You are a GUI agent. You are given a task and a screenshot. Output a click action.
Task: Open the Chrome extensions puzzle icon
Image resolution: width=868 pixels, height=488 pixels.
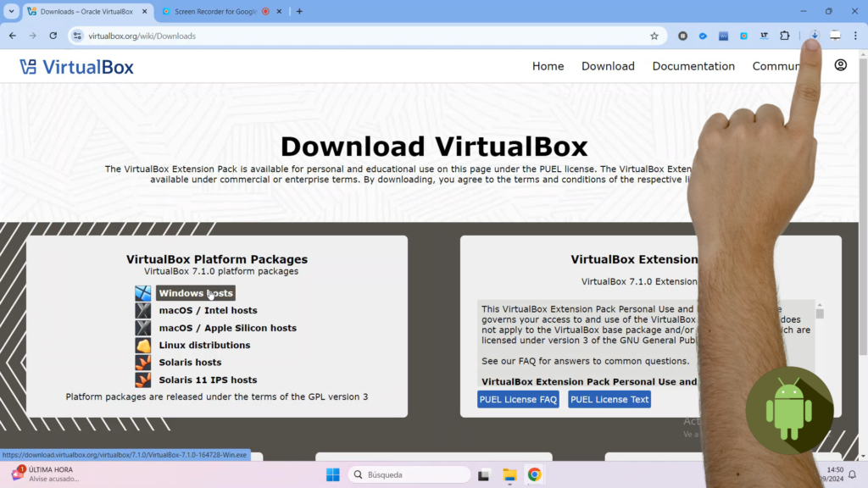785,36
